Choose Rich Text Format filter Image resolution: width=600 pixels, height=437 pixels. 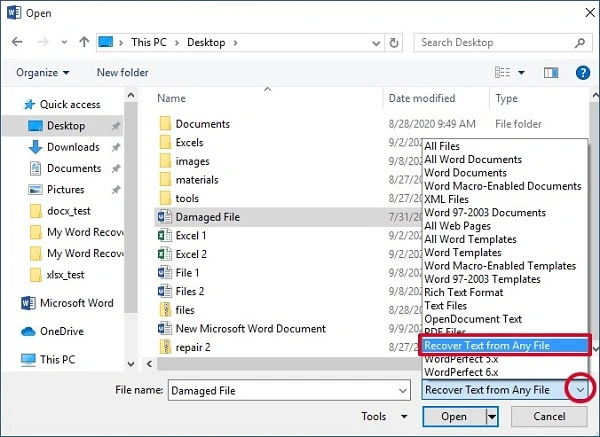click(463, 292)
